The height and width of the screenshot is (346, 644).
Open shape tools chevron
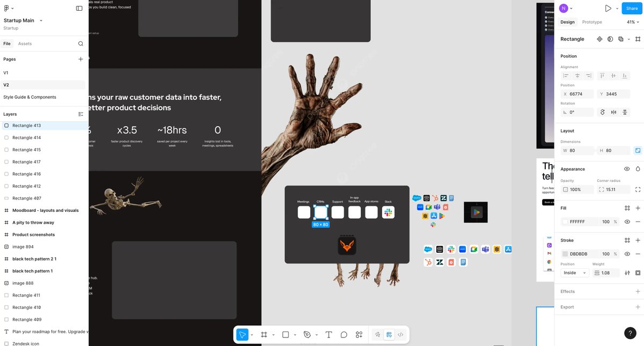click(x=295, y=335)
